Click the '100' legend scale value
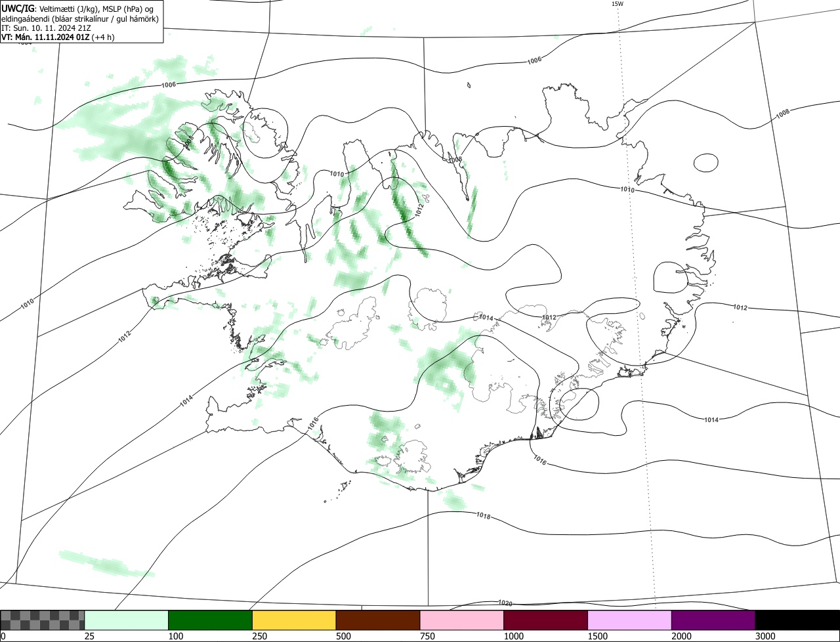The height and width of the screenshot is (642, 840). [177, 636]
